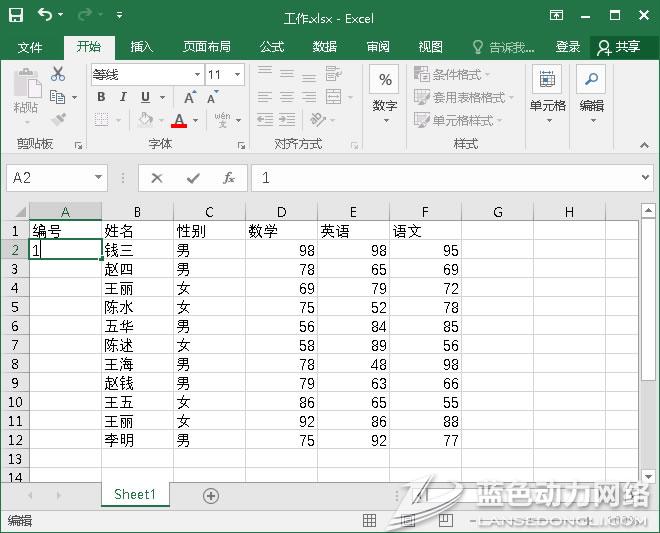
Task: Open the font name dropdown
Action: point(196,75)
